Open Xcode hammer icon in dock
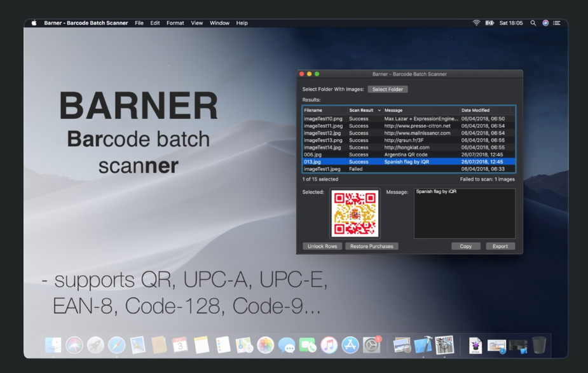 pyautogui.click(x=423, y=345)
